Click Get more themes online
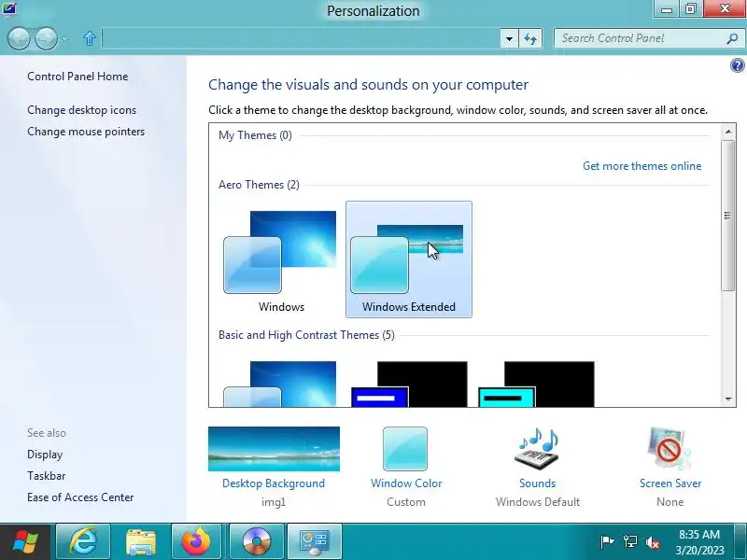The height and width of the screenshot is (560, 747). pyautogui.click(x=642, y=166)
